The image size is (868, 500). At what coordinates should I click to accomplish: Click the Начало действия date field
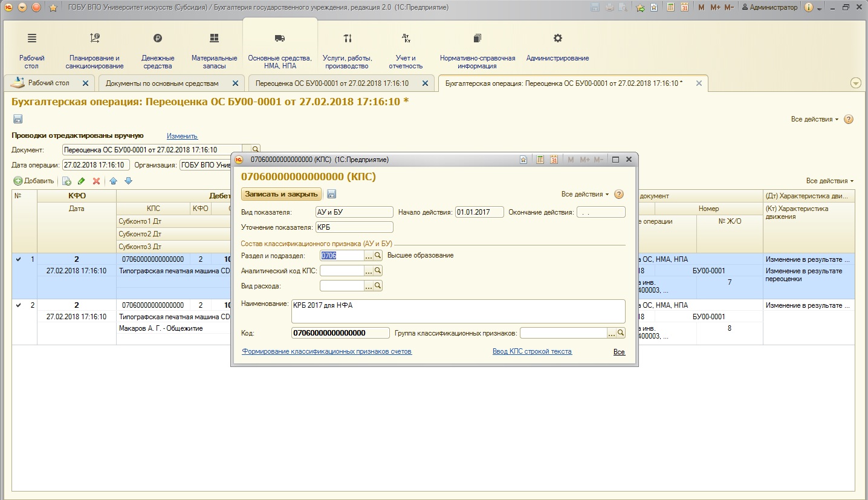pos(480,212)
